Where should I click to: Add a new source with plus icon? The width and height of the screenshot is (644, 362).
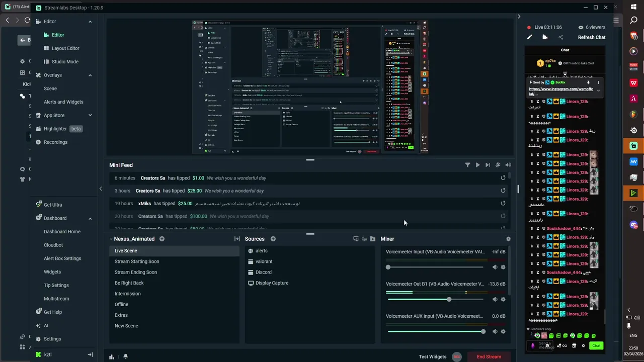pyautogui.click(x=273, y=239)
